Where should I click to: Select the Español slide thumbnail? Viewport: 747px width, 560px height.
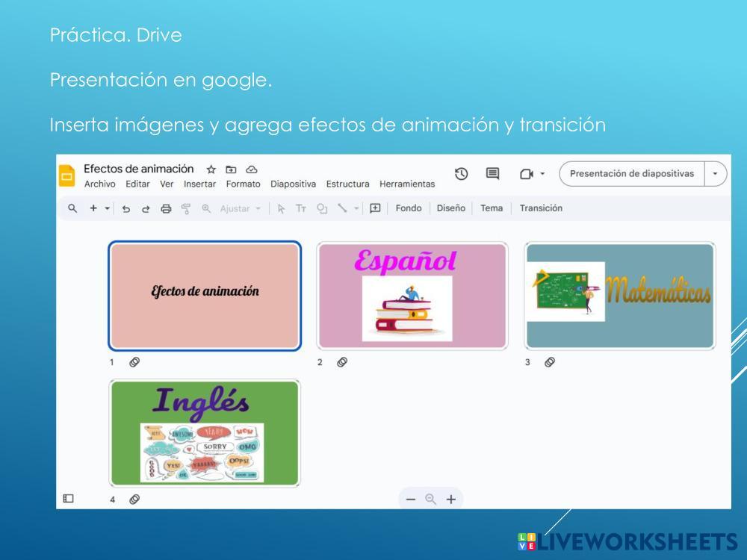point(412,296)
